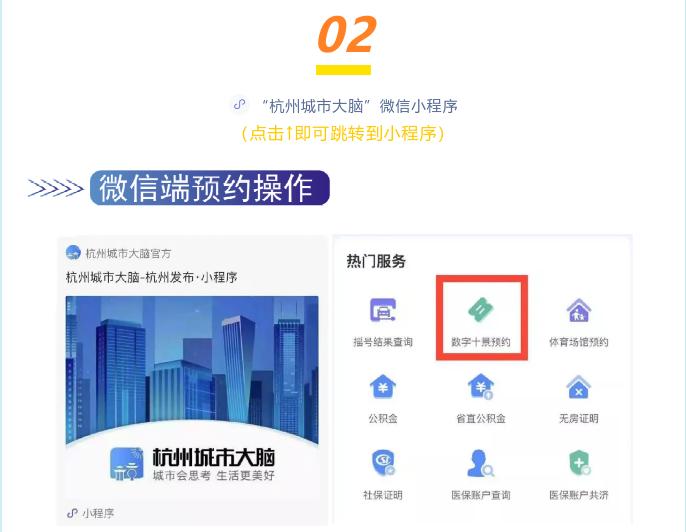Open the 体育场馆预约 purple house icon
This screenshot has width=686, height=532.
click(579, 310)
